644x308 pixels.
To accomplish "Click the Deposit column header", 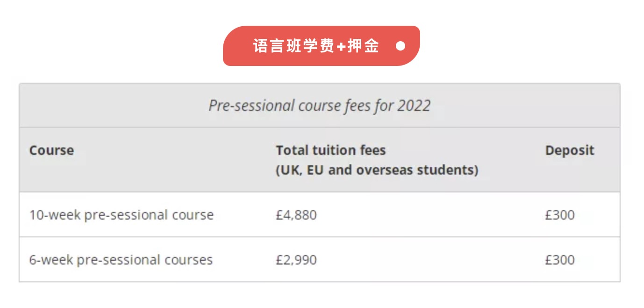I will [569, 150].
